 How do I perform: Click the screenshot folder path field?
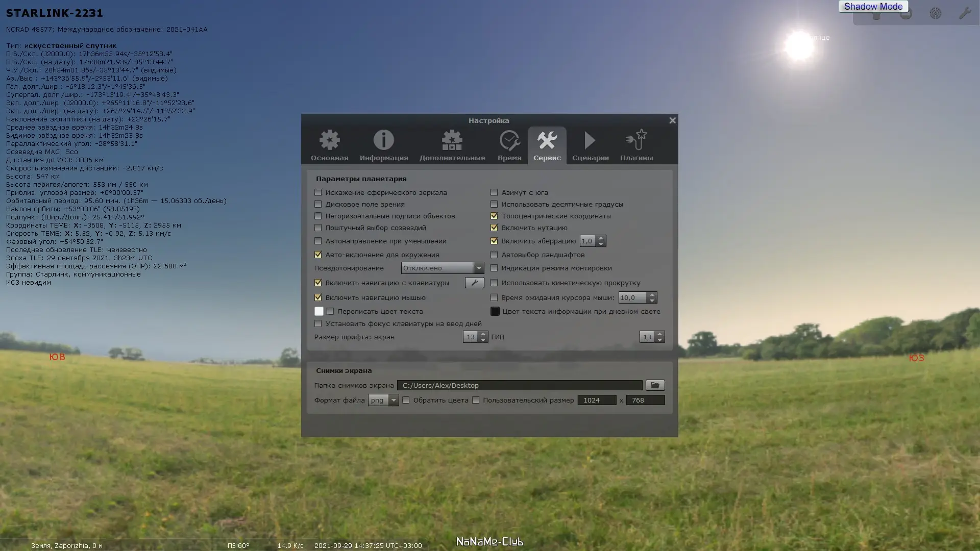coord(519,385)
